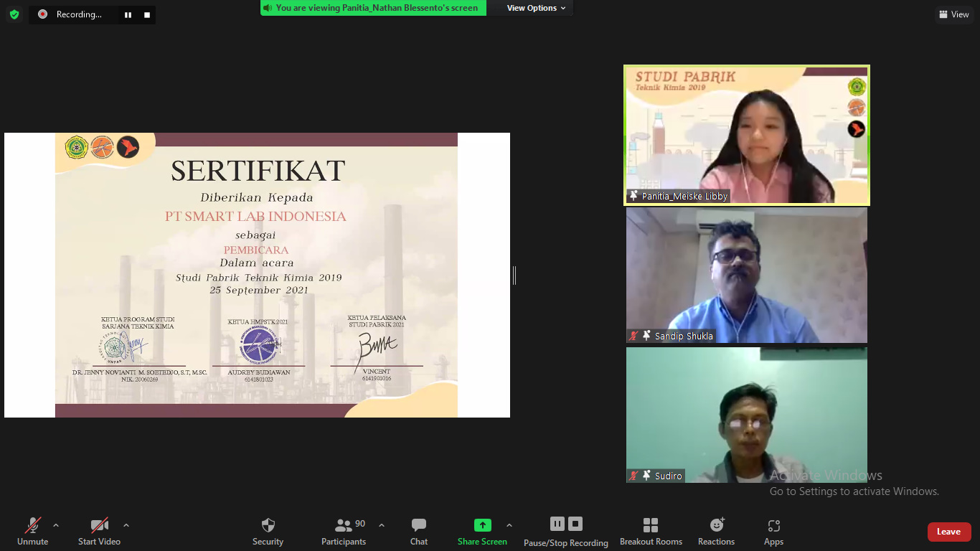This screenshot has height=551, width=980.
Task: Click the red Leave button
Action: coord(948,532)
